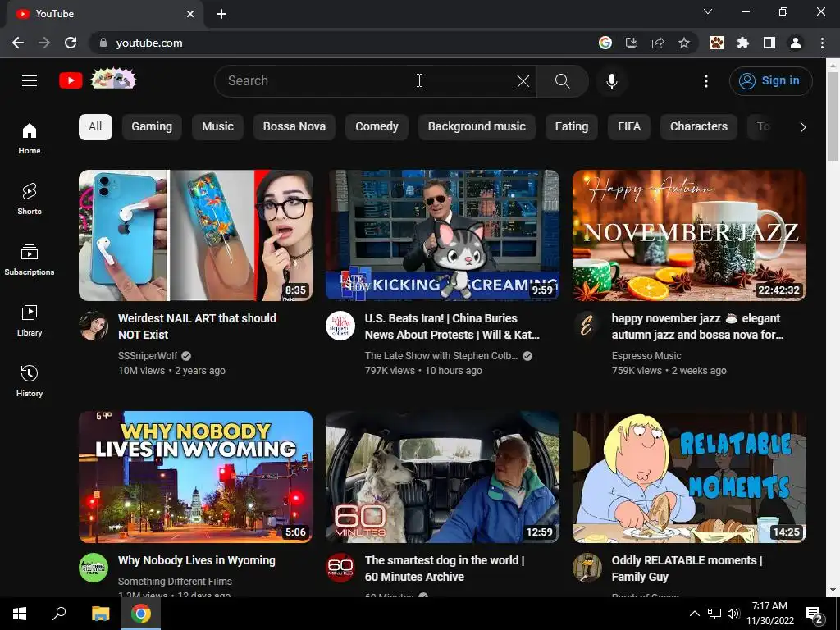Viewport: 840px width, 630px height.
Task: Open tab search dropdown chevron
Action: point(708,11)
